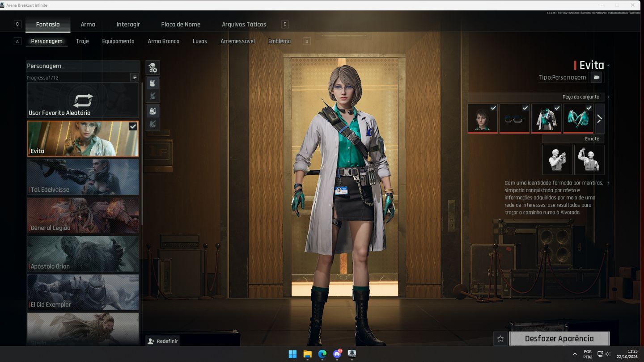Viewport: 644px width, 362px height.
Task: Show more set pieces with right arrow
Action: point(600,118)
